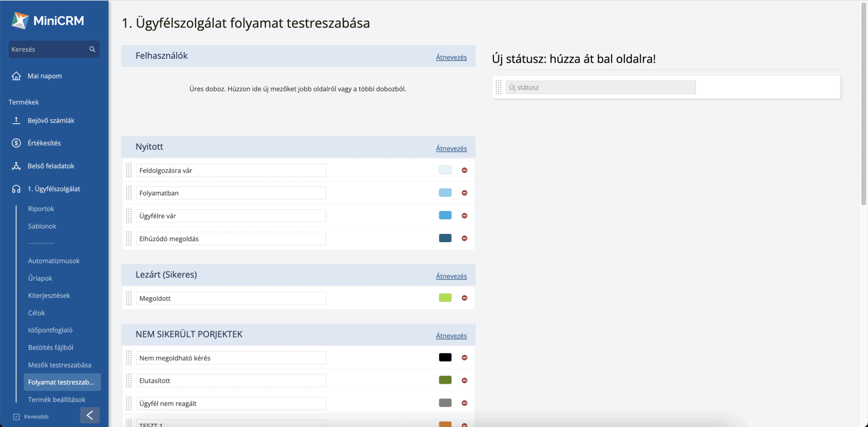Image resolution: width=868 pixels, height=427 pixels.
Task: Open Riportok submenu item
Action: (x=41, y=209)
